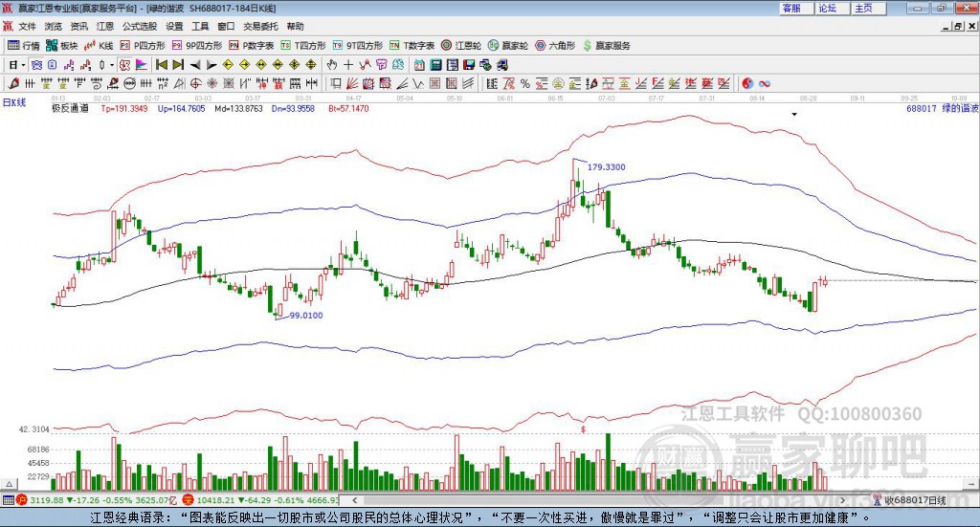Click the 179.3300 high price label
The width and height of the screenshot is (980, 527).
coord(606,167)
